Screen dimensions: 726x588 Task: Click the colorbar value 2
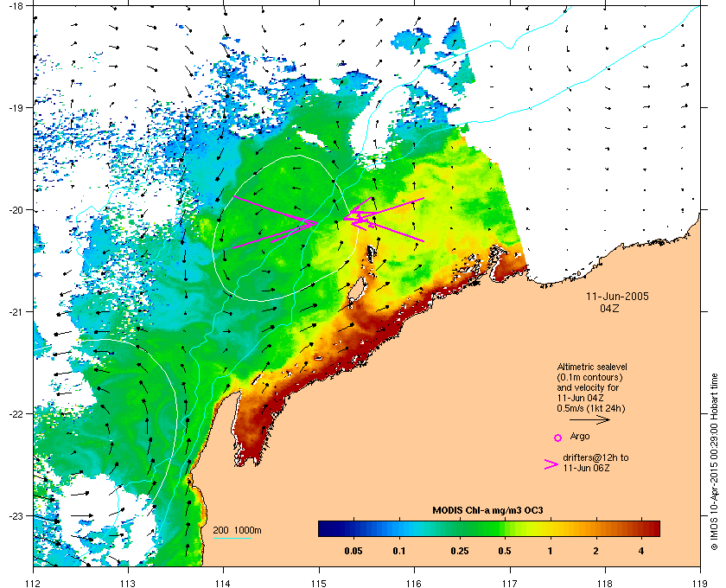tap(595, 552)
